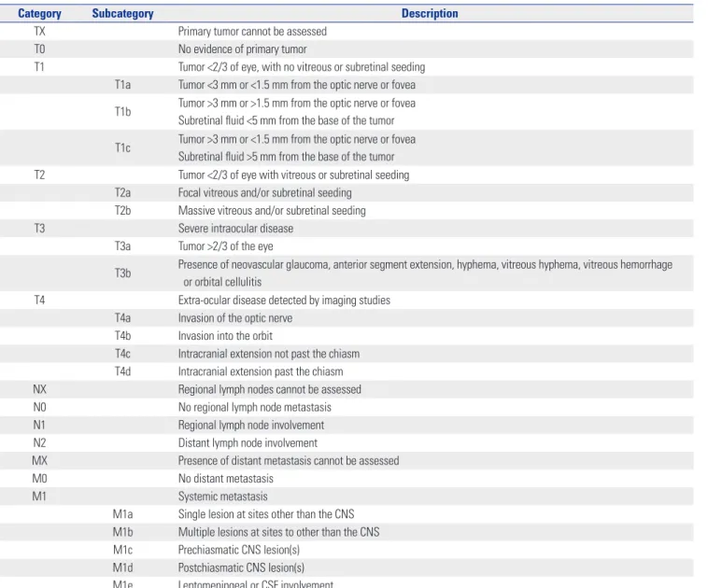Click 'Intracranial extension past the chiasm' text

point(261,371)
